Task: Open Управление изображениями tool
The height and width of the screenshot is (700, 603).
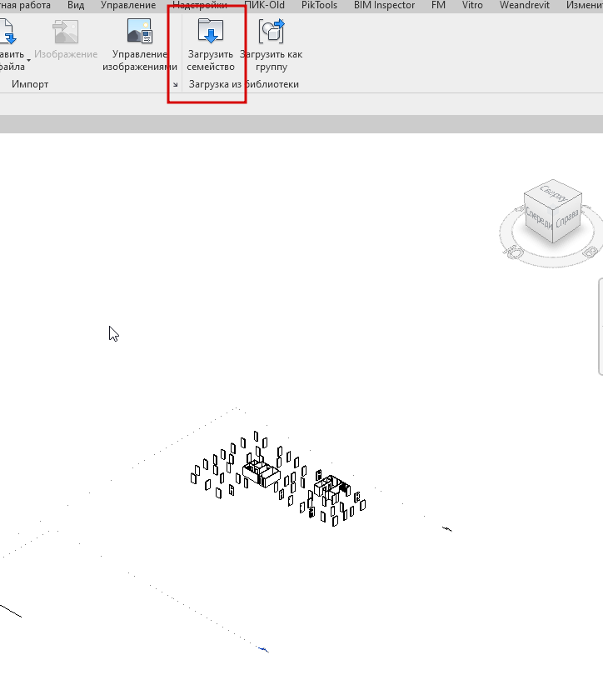Action: click(140, 45)
